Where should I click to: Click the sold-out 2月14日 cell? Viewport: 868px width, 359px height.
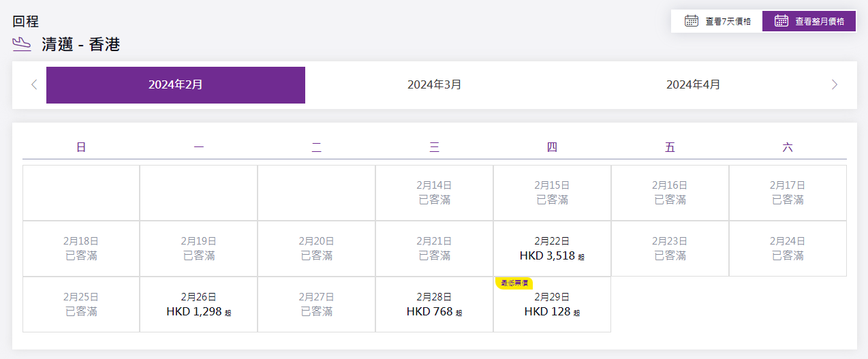[x=434, y=193]
